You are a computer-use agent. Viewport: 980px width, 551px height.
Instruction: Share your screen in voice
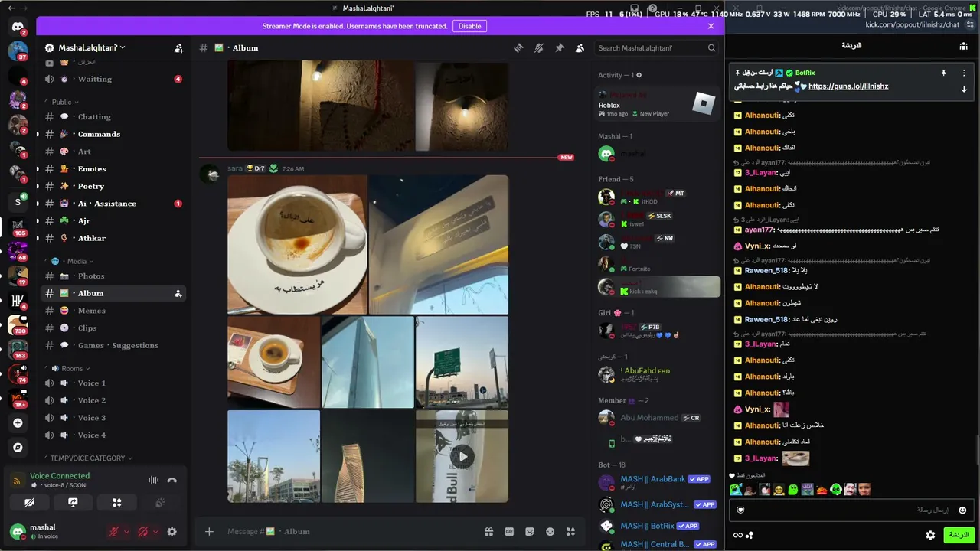click(73, 503)
